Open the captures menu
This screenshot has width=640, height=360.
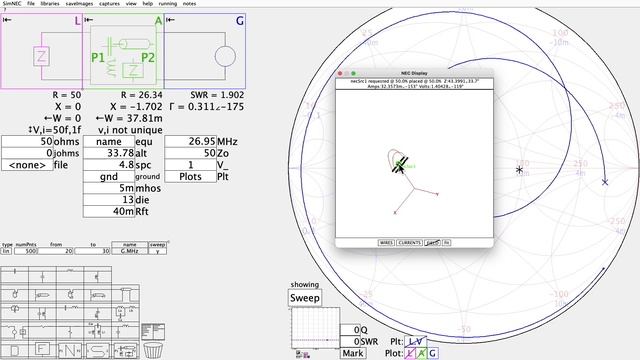(109, 3)
